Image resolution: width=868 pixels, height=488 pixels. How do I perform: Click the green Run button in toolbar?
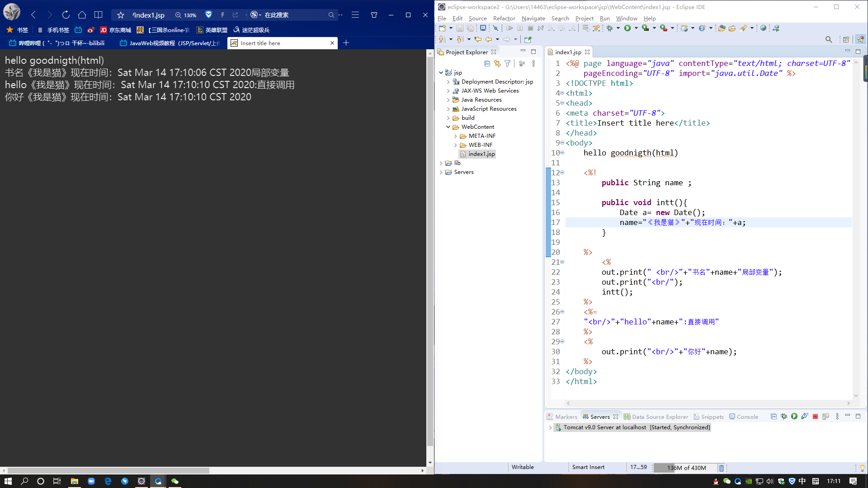pos(627,28)
